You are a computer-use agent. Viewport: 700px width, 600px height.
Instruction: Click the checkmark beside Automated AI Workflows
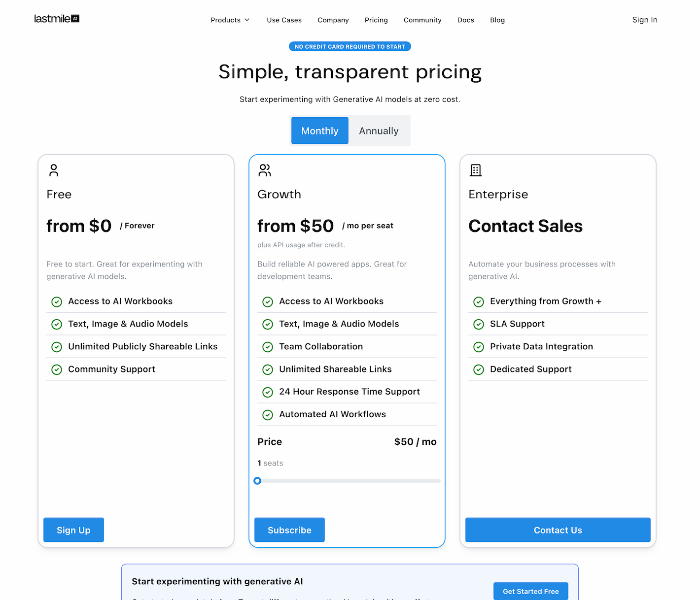(268, 415)
